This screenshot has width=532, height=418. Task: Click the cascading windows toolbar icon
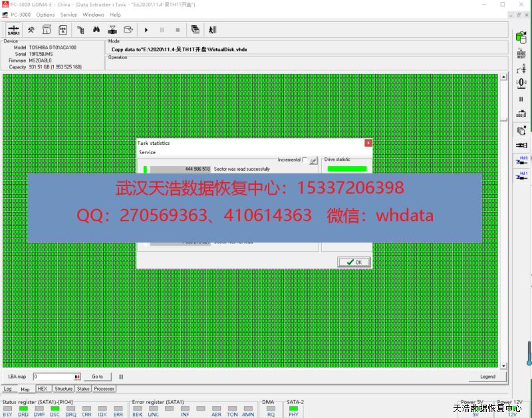point(195,30)
